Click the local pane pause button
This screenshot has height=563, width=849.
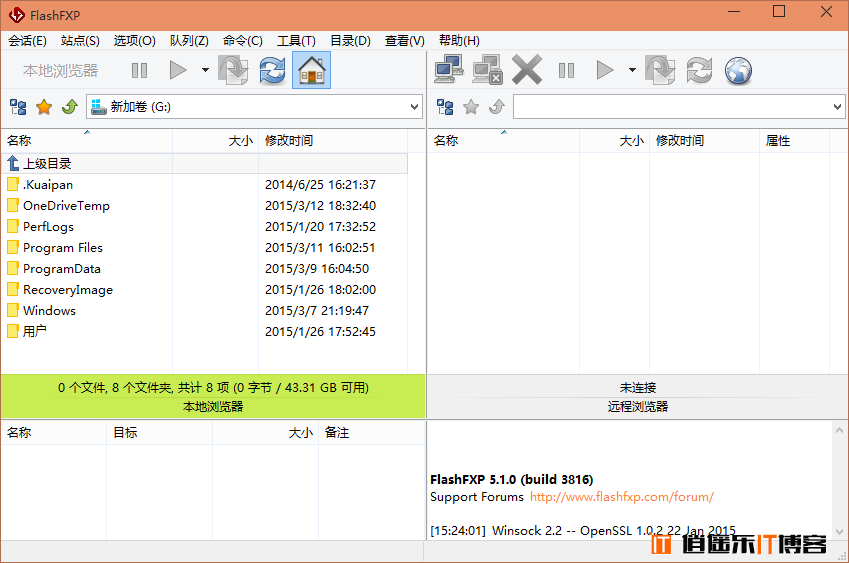(x=139, y=70)
